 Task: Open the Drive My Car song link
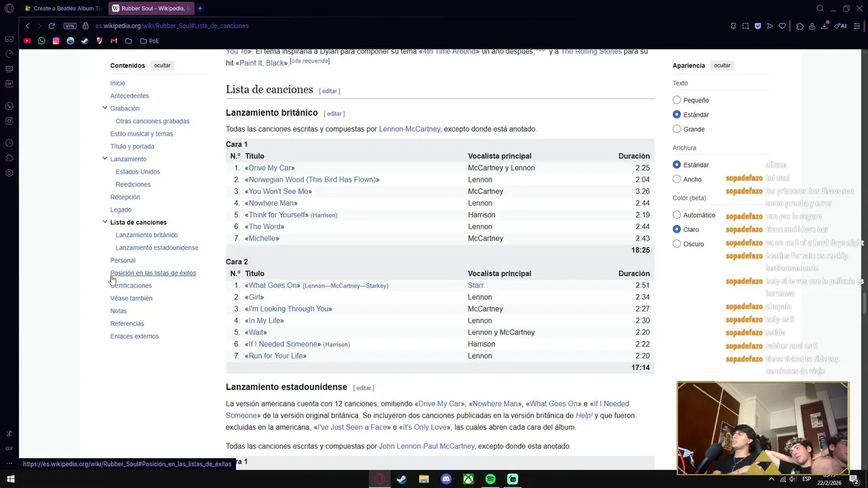270,168
